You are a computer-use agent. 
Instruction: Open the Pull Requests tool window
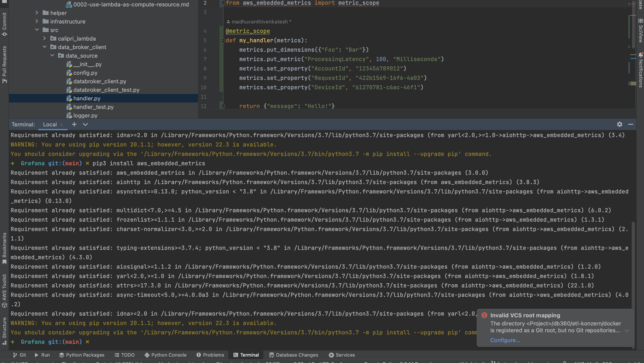[x=4, y=64]
